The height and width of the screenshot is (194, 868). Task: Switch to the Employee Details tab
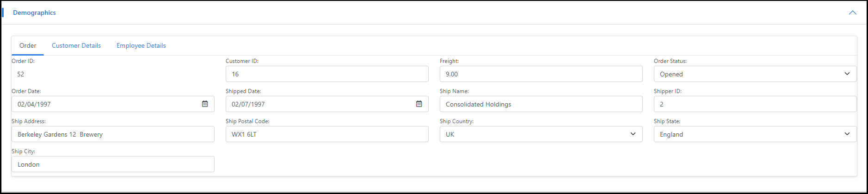click(x=141, y=45)
